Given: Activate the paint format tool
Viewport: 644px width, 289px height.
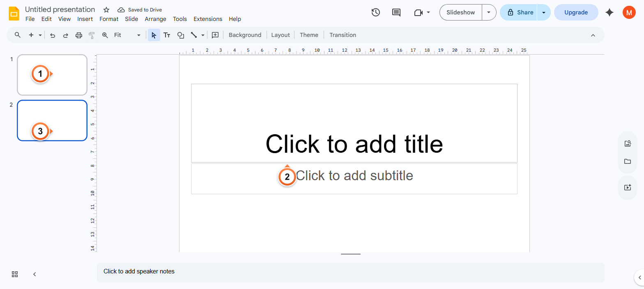Looking at the screenshot, I should point(92,35).
